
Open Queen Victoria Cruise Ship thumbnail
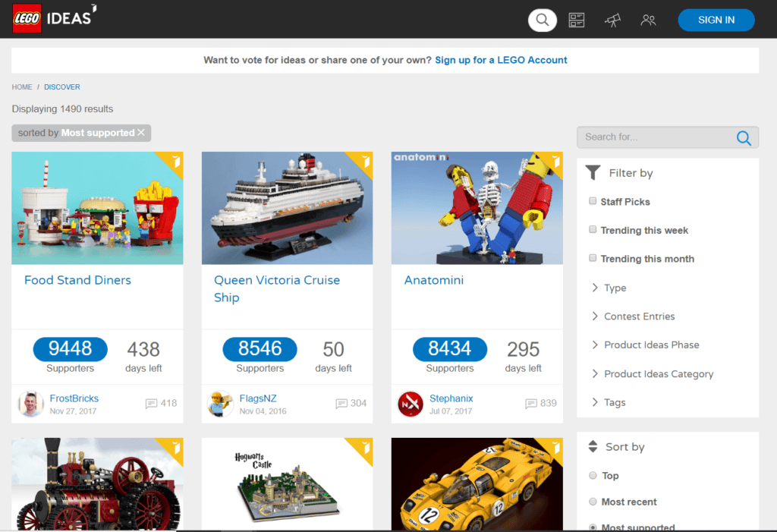click(x=287, y=208)
